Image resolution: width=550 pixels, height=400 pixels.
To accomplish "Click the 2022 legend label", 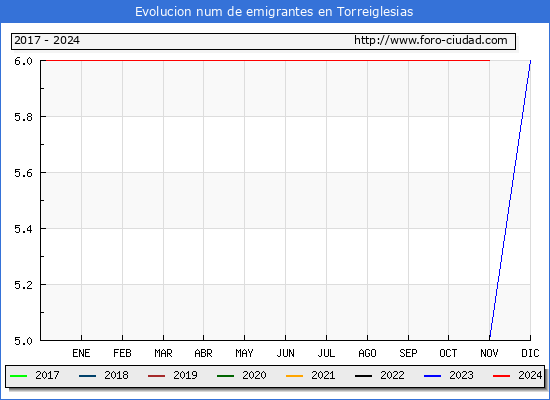I will coord(393,375).
